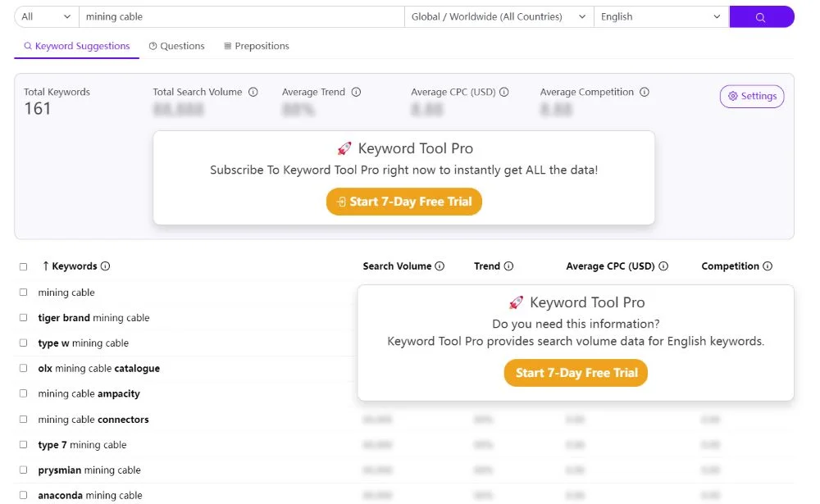
Task: Switch to the Questions tab
Action: pos(176,47)
